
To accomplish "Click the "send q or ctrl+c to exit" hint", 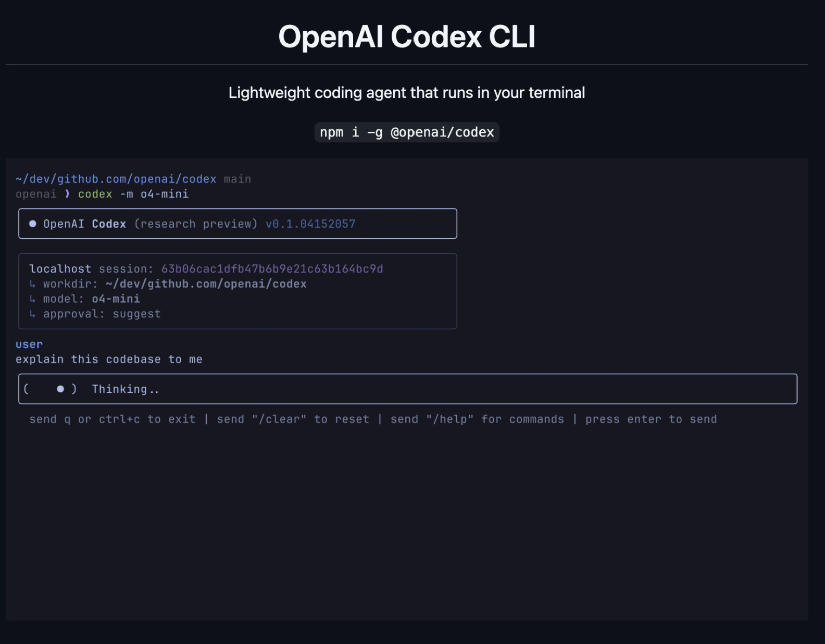I will (113, 419).
